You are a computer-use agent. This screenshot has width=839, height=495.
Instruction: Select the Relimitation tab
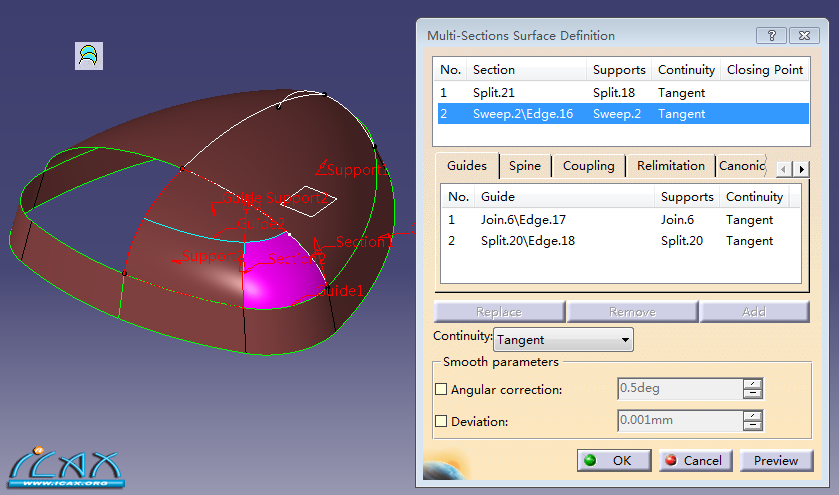670,166
